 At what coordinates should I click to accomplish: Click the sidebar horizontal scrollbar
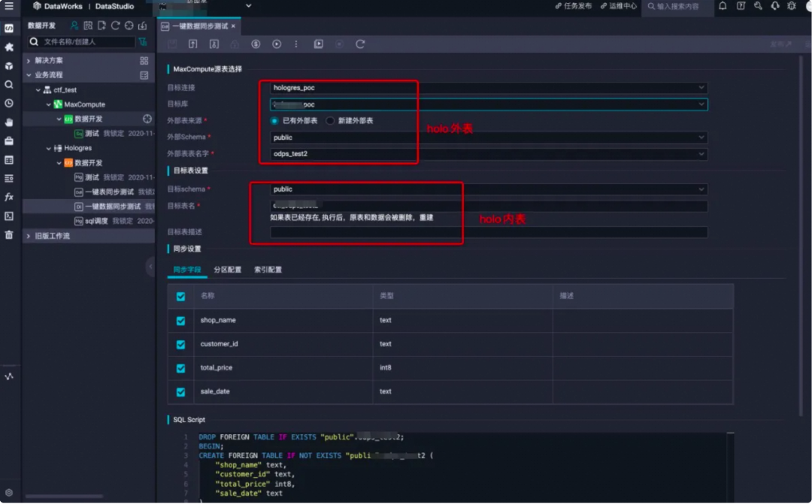(x=64, y=496)
